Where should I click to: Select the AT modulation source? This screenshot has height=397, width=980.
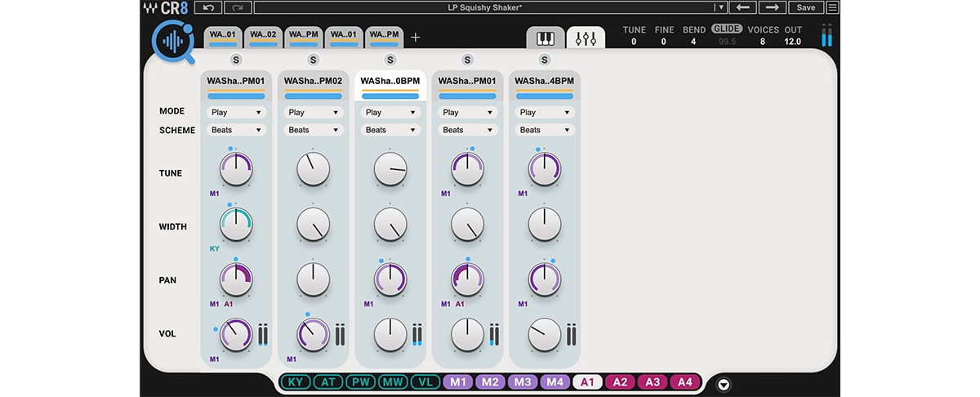click(327, 381)
